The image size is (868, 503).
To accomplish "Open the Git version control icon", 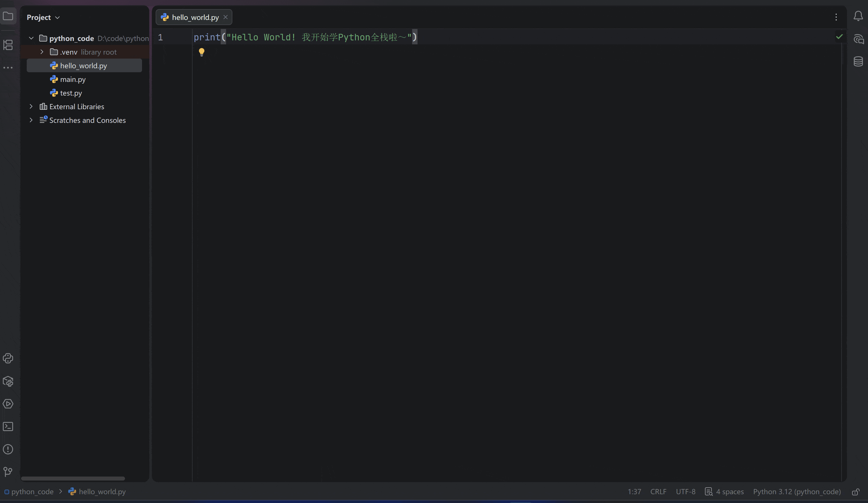I will (x=8, y=472).
